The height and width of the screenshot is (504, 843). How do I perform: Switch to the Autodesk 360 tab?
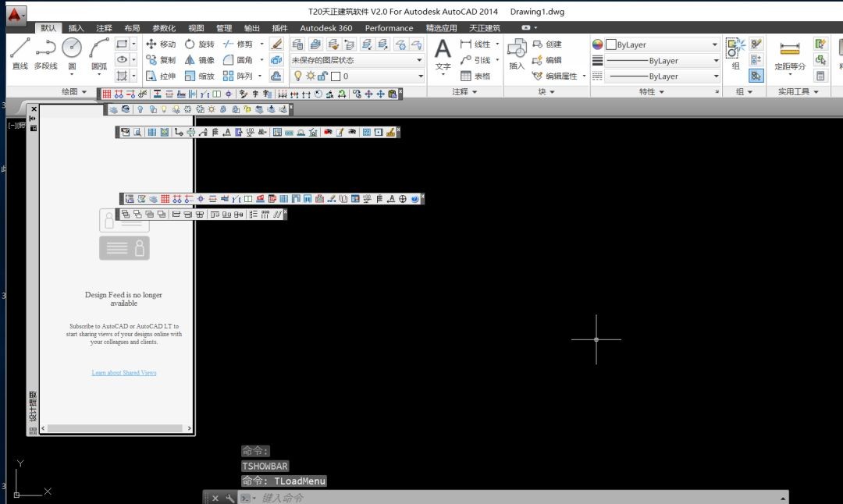pyautogui.click(x=325, y=28)
